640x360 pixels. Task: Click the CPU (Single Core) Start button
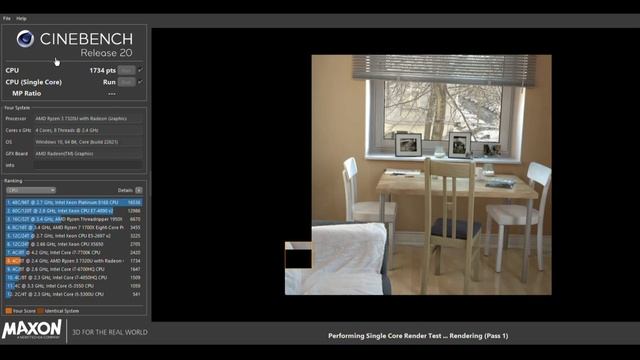(127, 82)
